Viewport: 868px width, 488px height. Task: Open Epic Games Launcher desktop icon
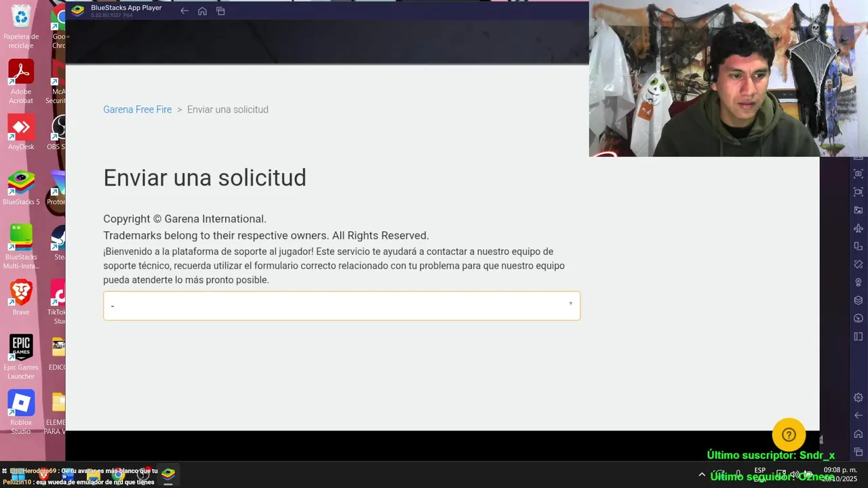[x=21, y=357]
